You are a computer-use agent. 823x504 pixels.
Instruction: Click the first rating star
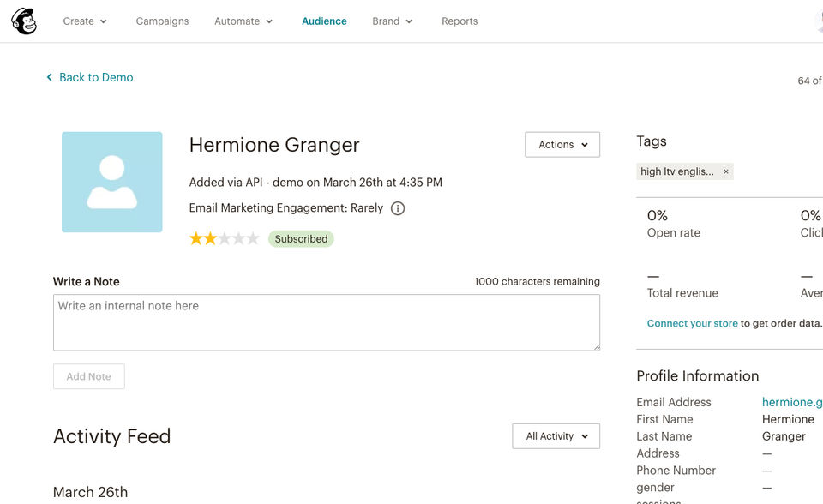point(196,239)
